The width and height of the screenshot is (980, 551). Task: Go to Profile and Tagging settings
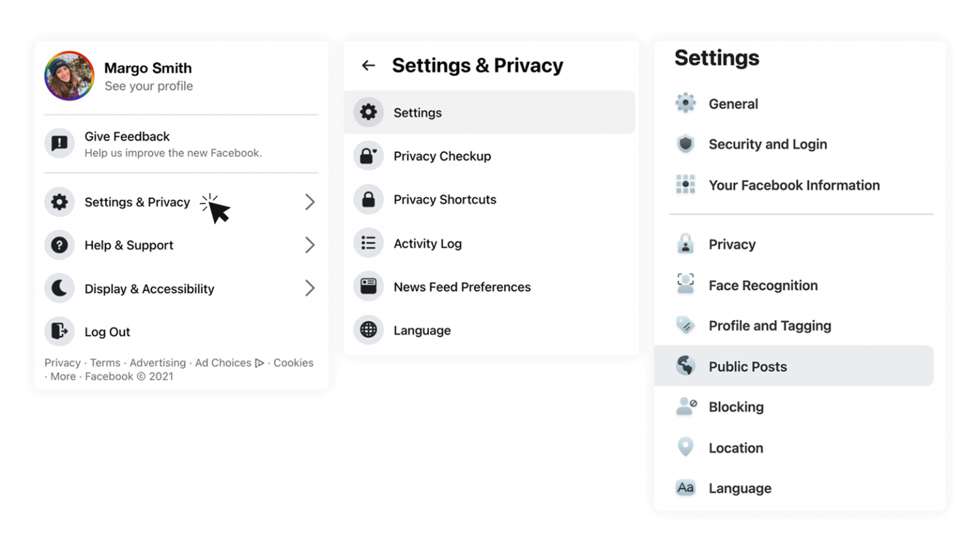point(769,326)
